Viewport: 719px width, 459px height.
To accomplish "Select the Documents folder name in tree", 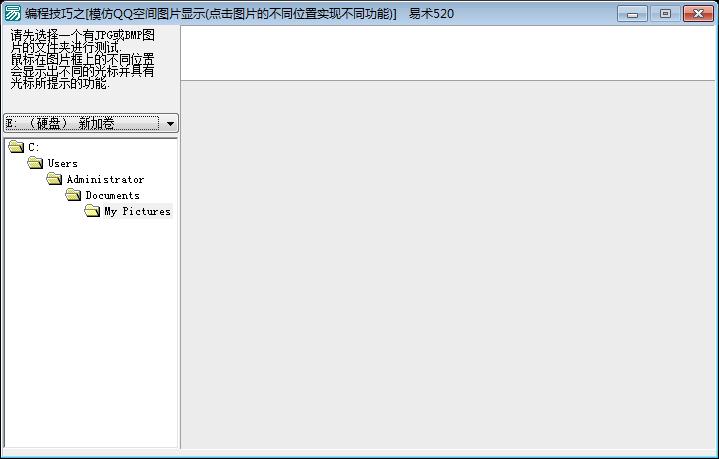I will (x=112, y=195).
